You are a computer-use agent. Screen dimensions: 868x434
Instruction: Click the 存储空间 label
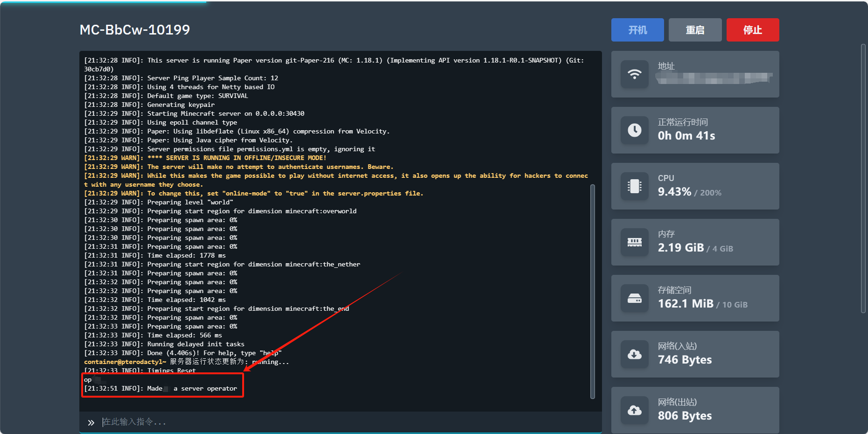674,290
